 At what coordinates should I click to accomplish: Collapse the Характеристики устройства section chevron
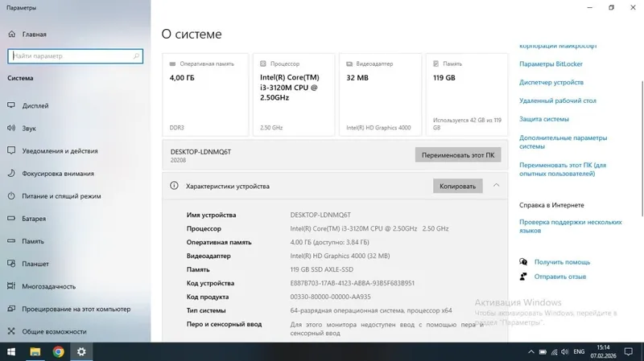[x=496, y=186]
